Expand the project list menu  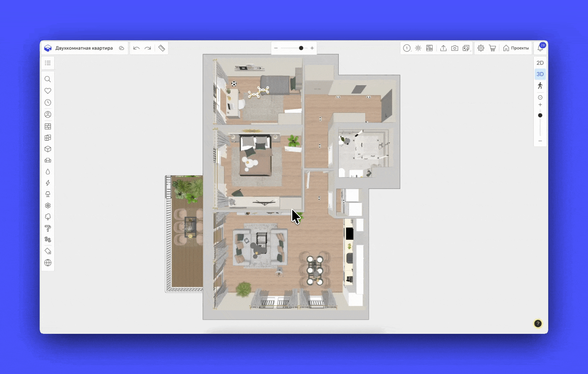48,63
